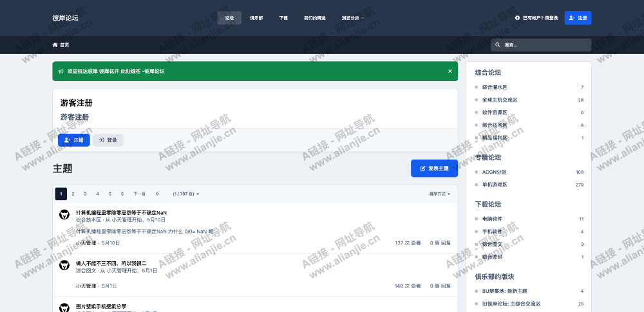Open the avatar of the NaN topic author

pyautogui.click(x=64, y=215)
